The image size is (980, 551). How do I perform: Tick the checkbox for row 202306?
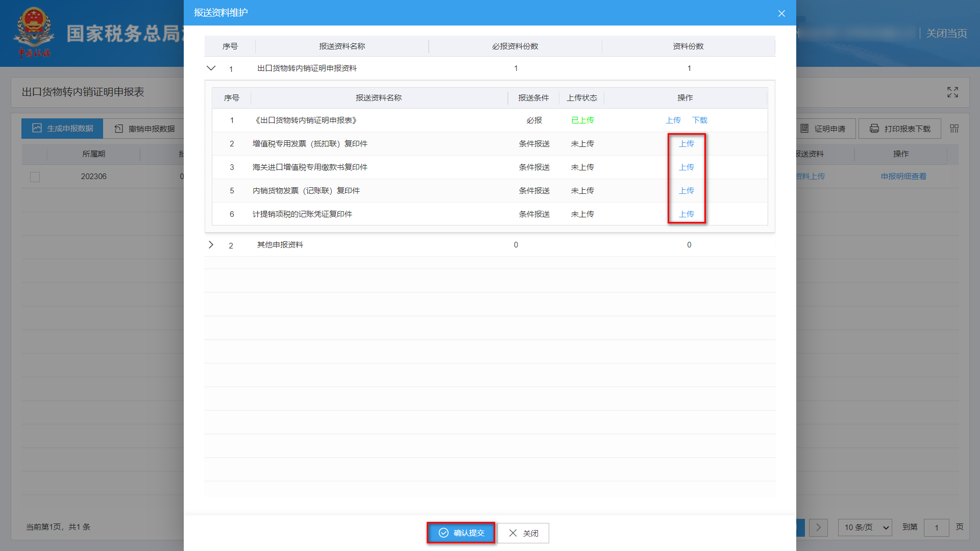pos(35,177)
